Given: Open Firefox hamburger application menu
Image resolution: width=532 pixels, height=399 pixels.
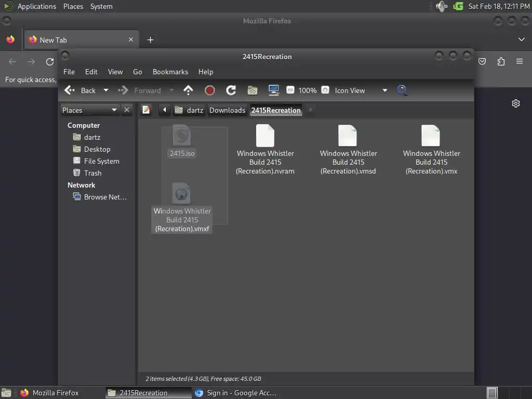Looking at the screenshot, I should (x=520, y=61).
